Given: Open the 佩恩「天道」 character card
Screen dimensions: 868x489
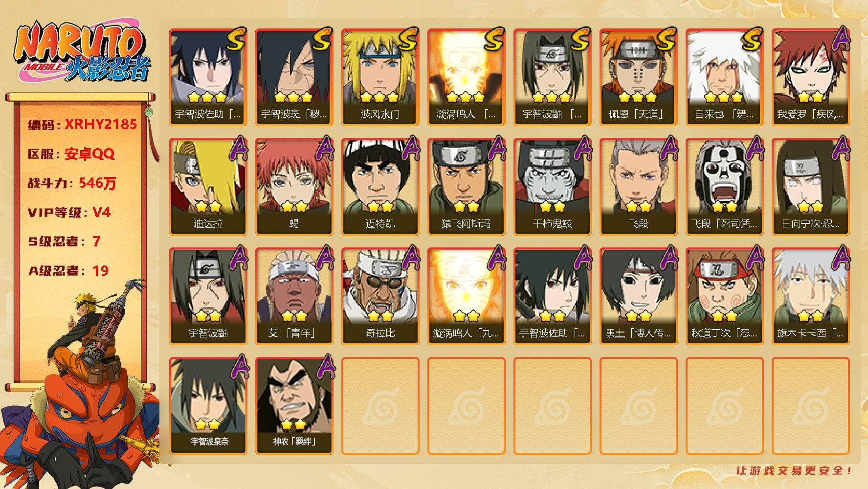Looking at the screenshot, I should coord(638,77).
